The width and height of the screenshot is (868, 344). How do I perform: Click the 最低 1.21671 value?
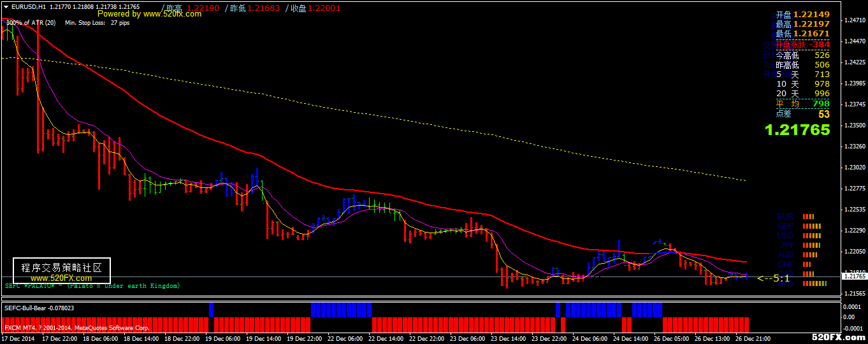(x=803, y=34)
